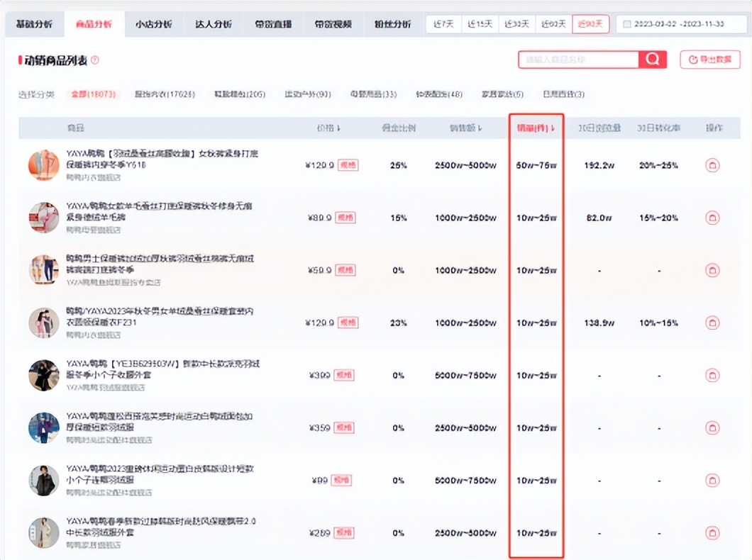
Task: Click the calendar icon in date range
Action: (626, 24)
